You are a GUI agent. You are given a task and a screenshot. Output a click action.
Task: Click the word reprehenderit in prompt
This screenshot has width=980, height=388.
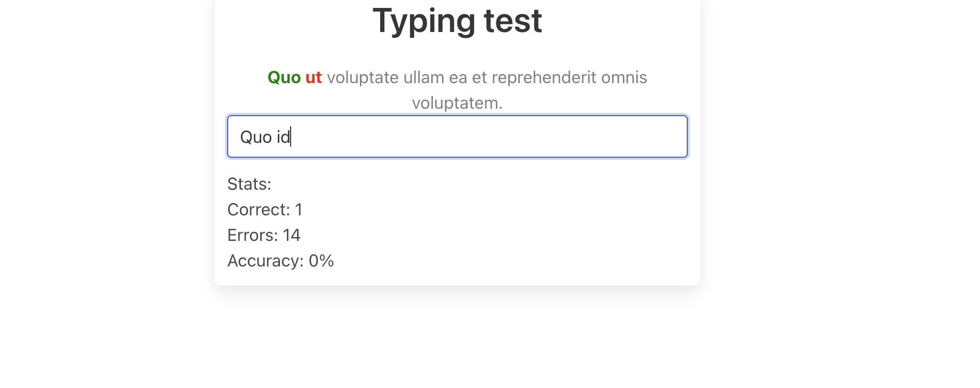pos(542,77)
